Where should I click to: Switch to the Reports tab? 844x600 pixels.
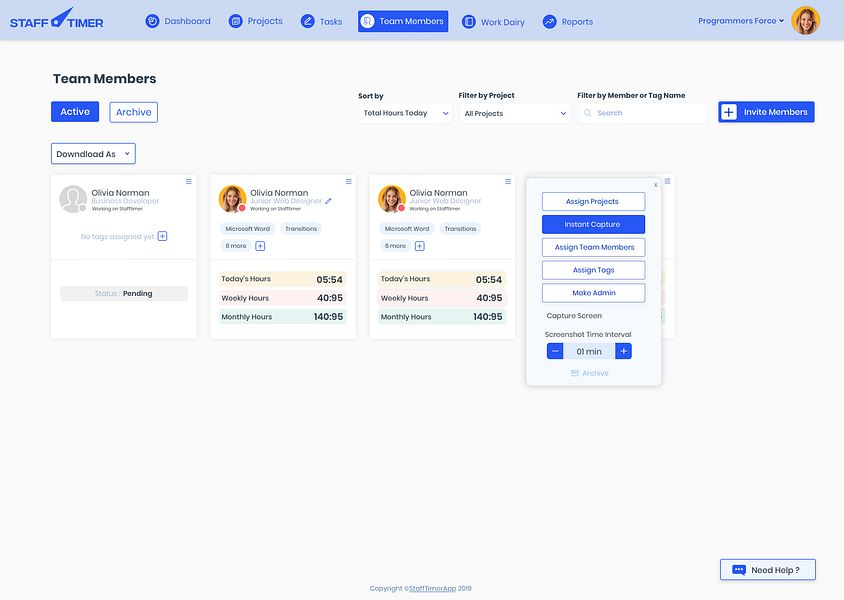(x=568, y=22)
